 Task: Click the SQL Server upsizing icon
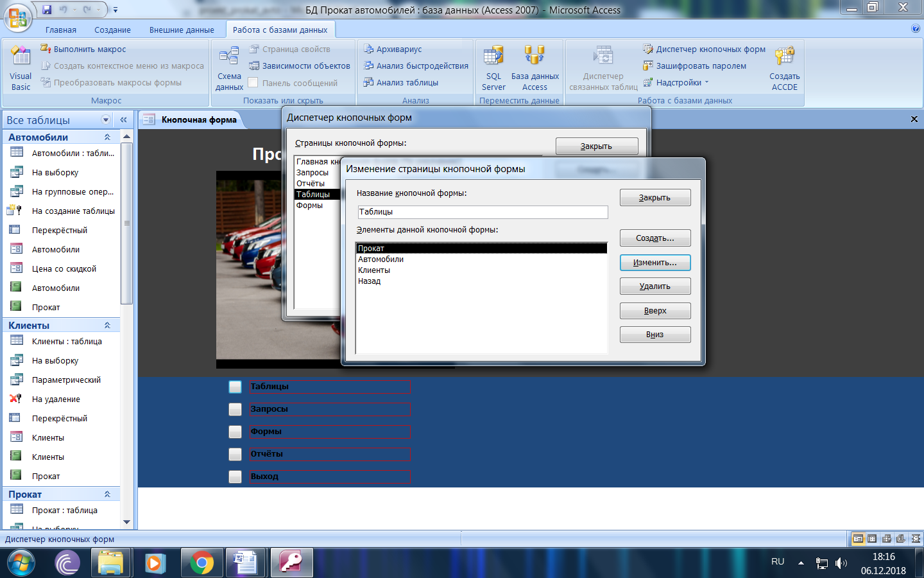[x=493, y=56]
